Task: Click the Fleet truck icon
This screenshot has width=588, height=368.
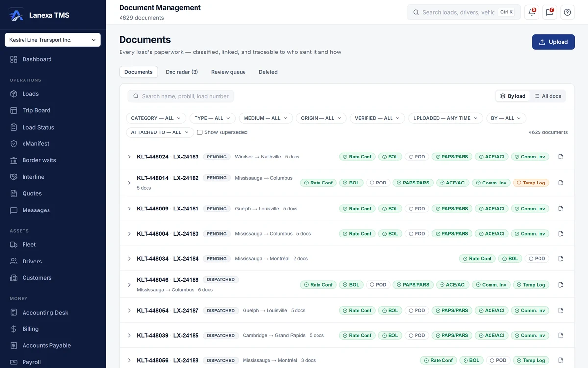Action: click(14, 244)
